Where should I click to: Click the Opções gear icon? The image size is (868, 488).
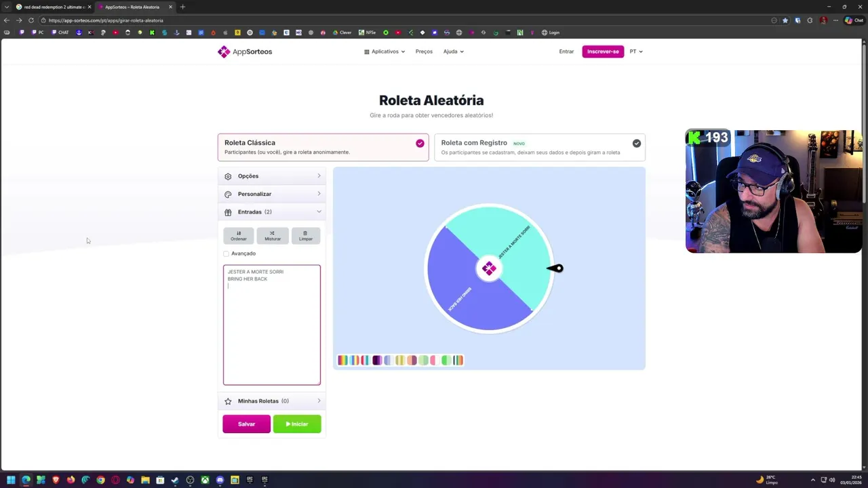(x=228, y=176)
